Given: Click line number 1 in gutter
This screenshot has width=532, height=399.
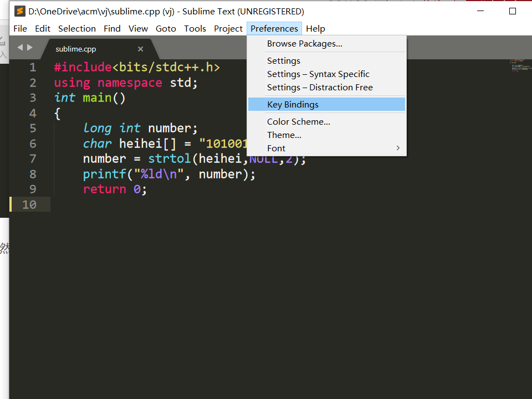Looking at the screenshot, I should pos(33,67).
